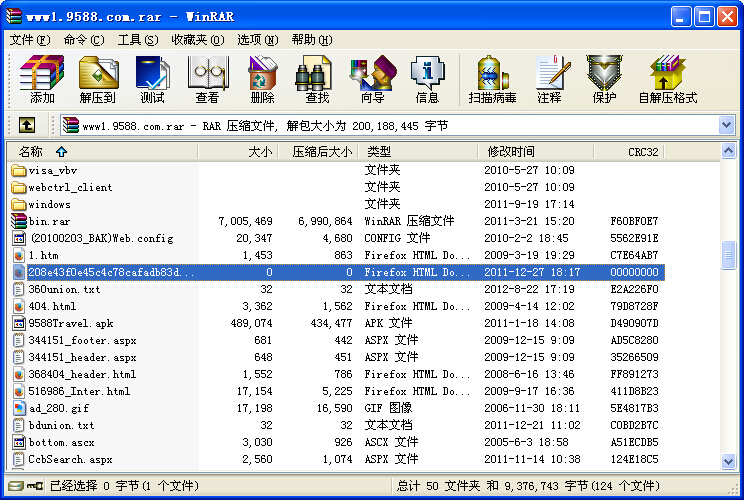The height and width of the screenshot is (500, 744).
Task: Click the bottom.ascx file icon
Action: point(19,443)
